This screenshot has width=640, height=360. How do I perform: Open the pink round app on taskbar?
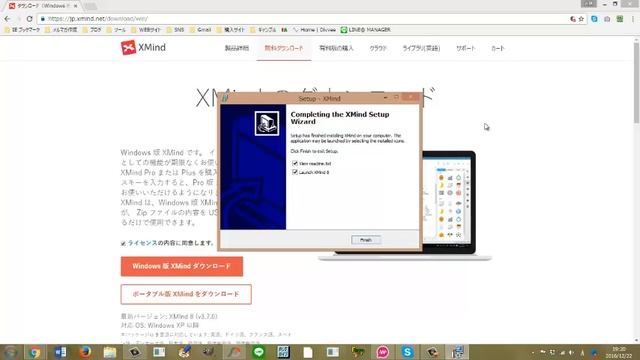coord(382,352)
